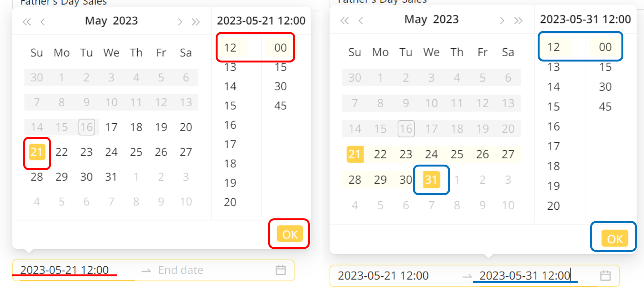Click calendar icon in right date field
Screen dimensions: 644x296
(x=605, y=276)
